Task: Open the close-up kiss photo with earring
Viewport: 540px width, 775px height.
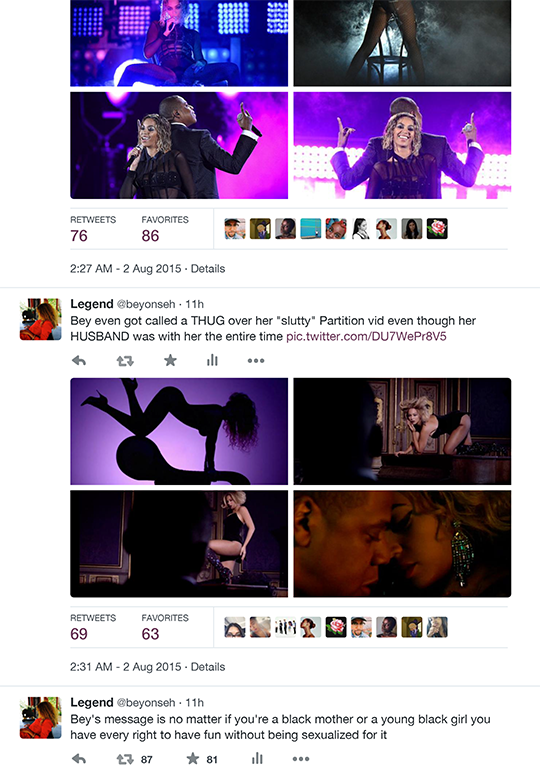Action: coord(402,544)
